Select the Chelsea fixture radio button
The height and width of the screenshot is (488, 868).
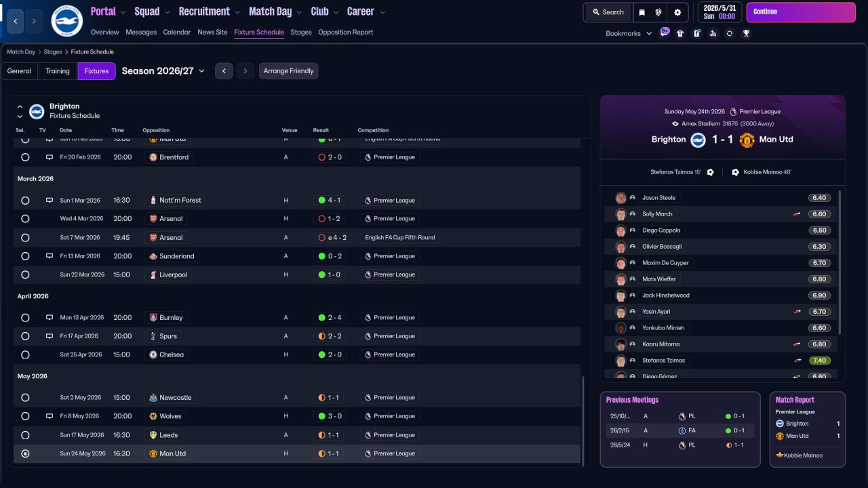tap(25, 355)
